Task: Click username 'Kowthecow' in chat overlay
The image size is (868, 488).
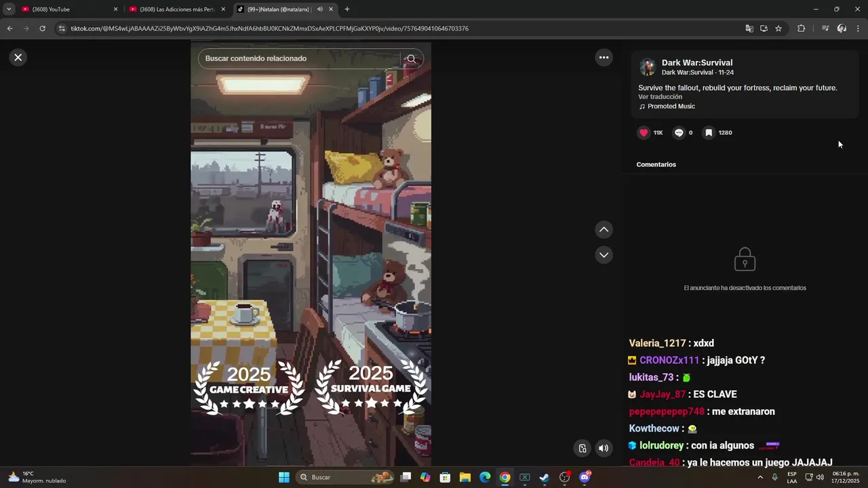Action: [x=654, y=429]
